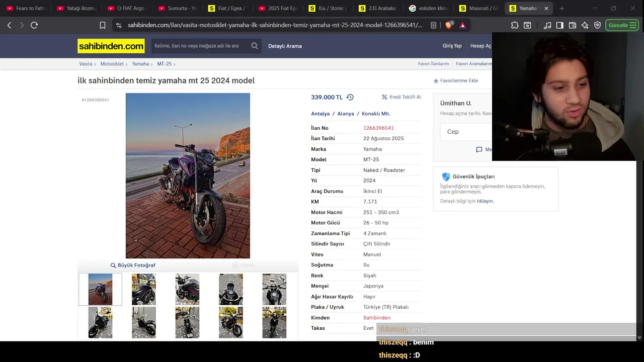Screen dimensions: 644x362
Task: Click the main motorcycle photo
Action: pos(188,175)
